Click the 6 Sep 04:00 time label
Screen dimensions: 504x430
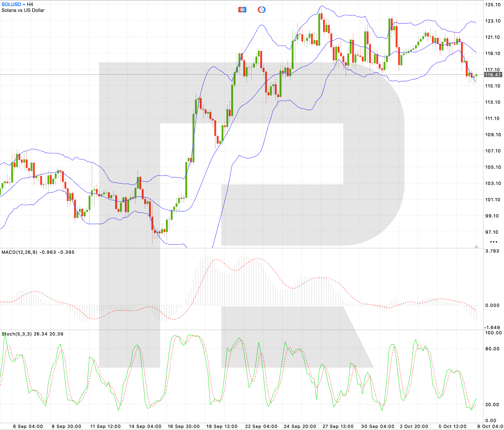28,426
